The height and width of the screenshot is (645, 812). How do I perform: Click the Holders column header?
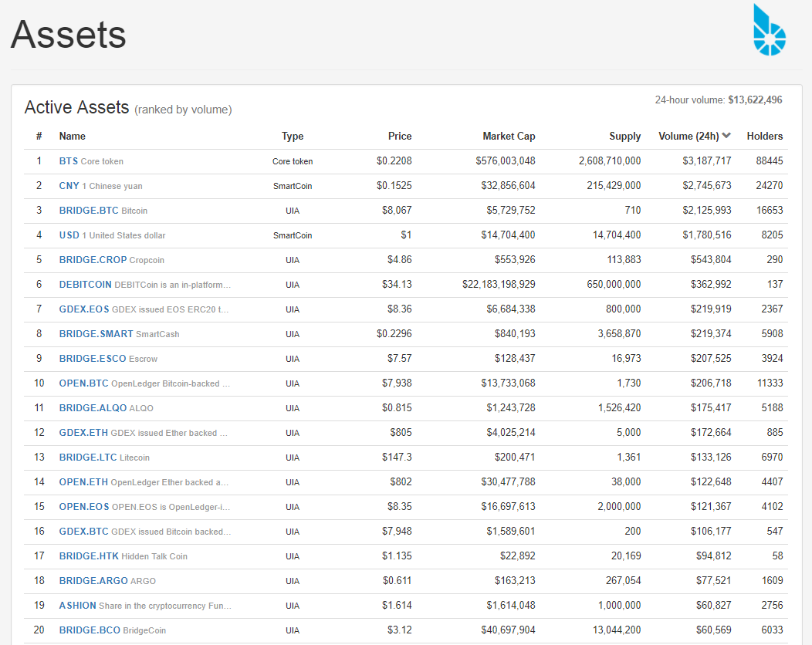[765, 136]
